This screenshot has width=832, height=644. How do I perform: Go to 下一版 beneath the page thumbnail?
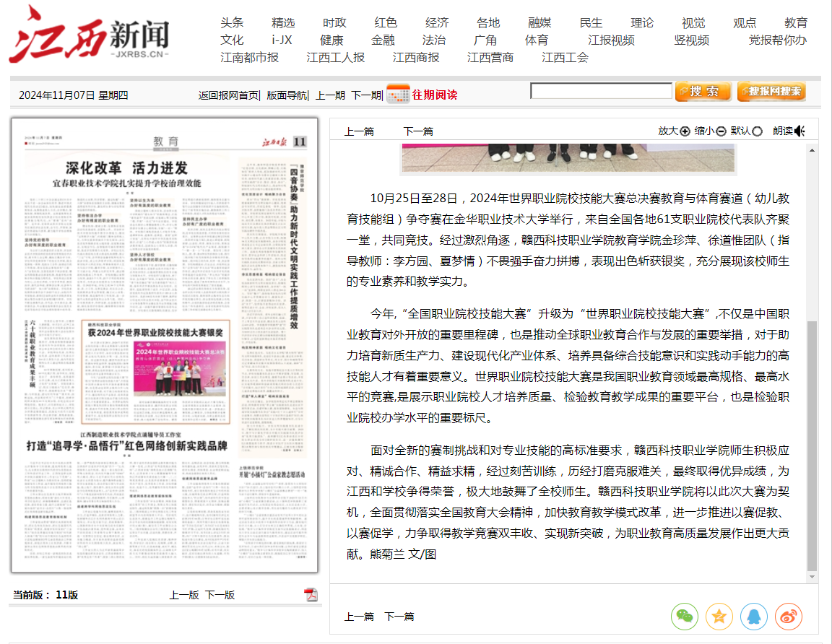coord(220,595)
